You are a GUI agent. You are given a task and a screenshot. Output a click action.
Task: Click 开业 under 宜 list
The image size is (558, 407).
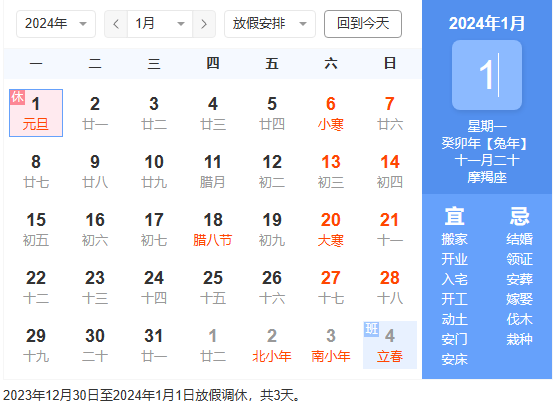[454, 259]
